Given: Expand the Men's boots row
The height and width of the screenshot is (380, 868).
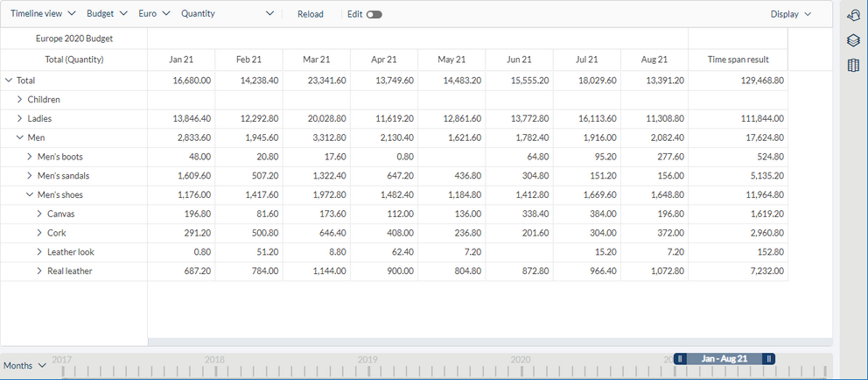Looking at the screenshot, I should coord(30,157).
